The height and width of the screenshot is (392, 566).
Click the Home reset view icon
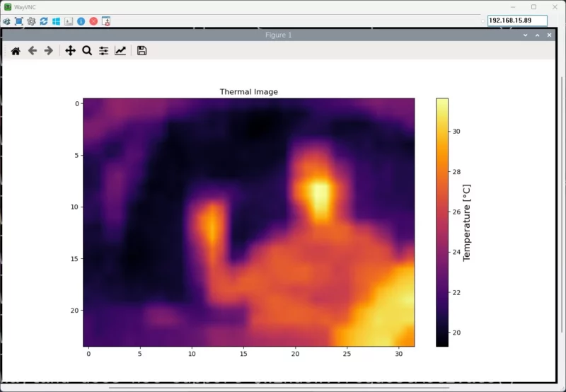16,51
